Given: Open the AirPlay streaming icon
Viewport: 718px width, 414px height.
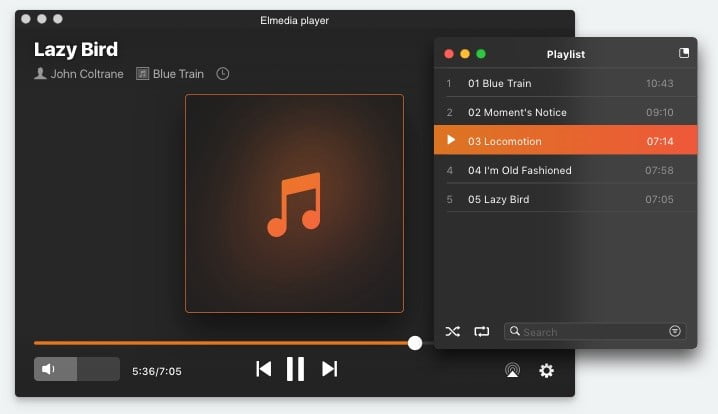Looking at the screenshot, I should point(512,370).
